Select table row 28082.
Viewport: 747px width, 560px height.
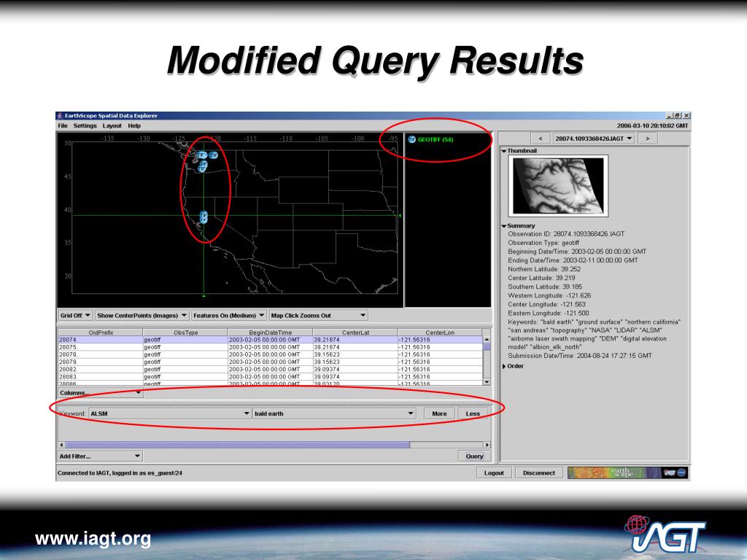point(270,370)
